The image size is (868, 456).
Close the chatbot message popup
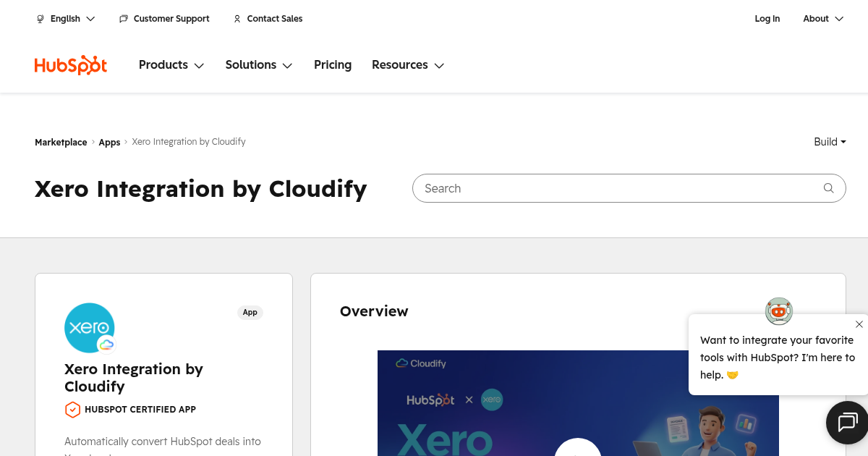859,324
